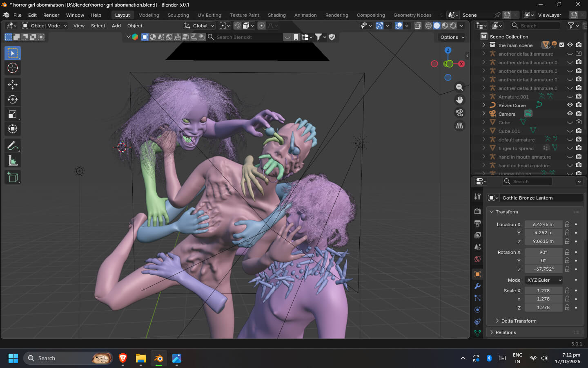Switch perspective/orthographic grid icon

[x=459, y=126]
